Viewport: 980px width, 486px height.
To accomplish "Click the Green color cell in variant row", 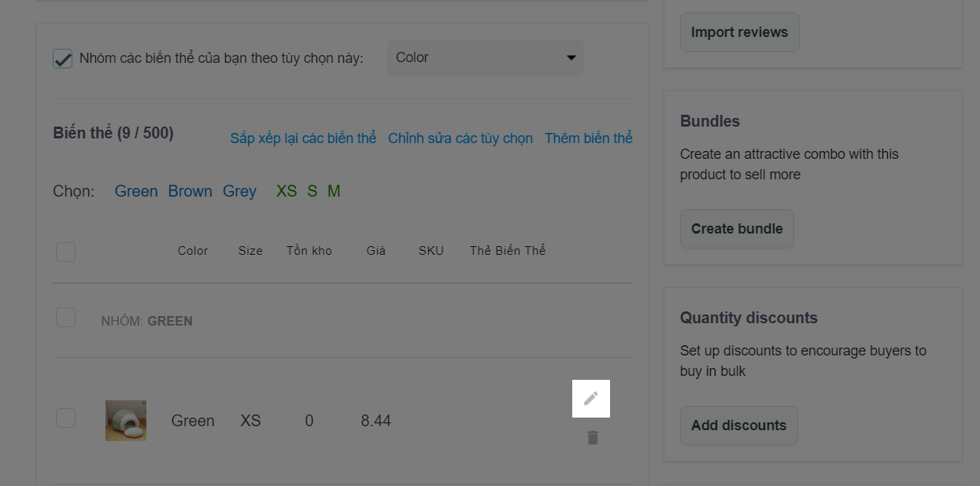I will click(x=193, y=421).
